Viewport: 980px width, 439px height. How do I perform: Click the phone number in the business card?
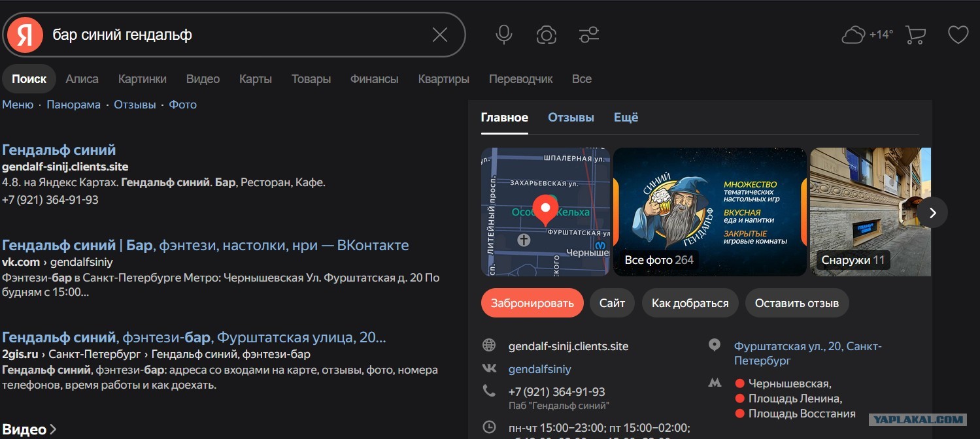[x=556, y=392]
